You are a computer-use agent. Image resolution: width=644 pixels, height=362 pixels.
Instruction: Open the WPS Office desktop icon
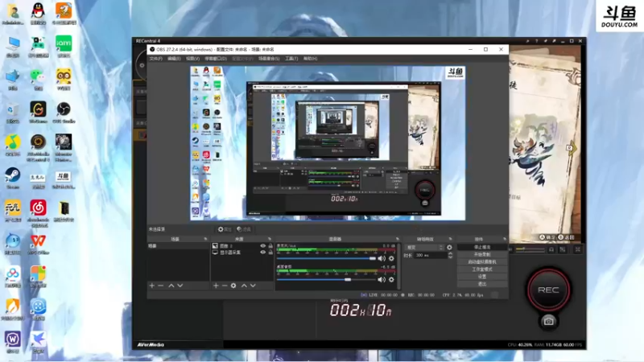[38, 244]
